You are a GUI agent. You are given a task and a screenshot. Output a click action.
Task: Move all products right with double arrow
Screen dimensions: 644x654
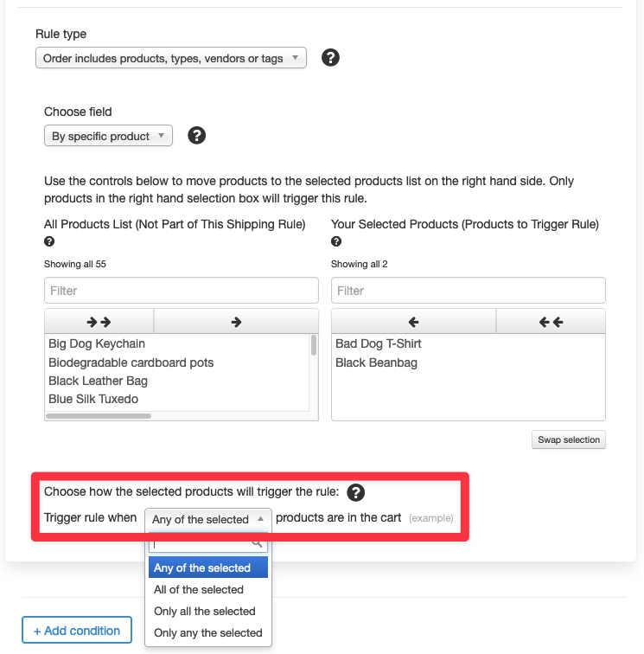coord(99,322)
